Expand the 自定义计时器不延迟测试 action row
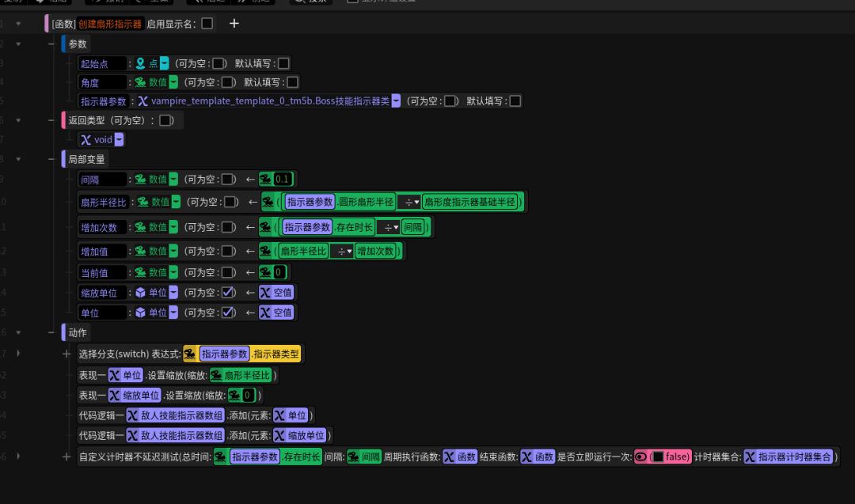Image resolution: width=855 pixels, height=504 pixels. coord(66,457)
